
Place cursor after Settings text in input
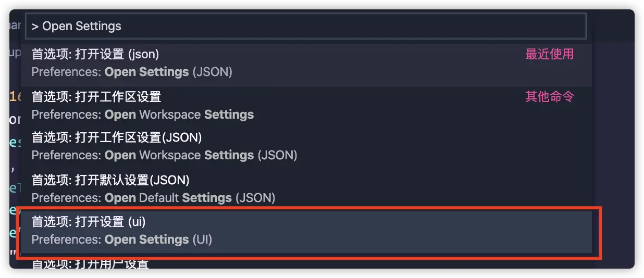122,27
